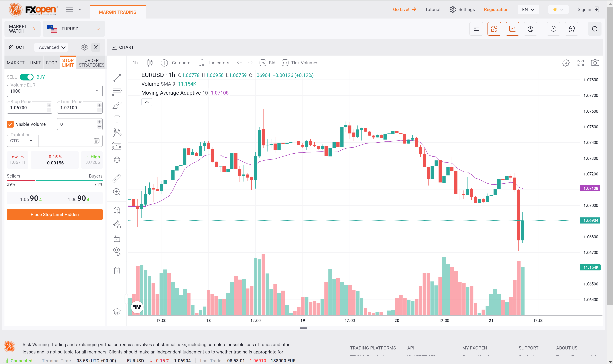Open the expiration date calendar picker
Screen dimensions: 613x364
coord(97,141)
